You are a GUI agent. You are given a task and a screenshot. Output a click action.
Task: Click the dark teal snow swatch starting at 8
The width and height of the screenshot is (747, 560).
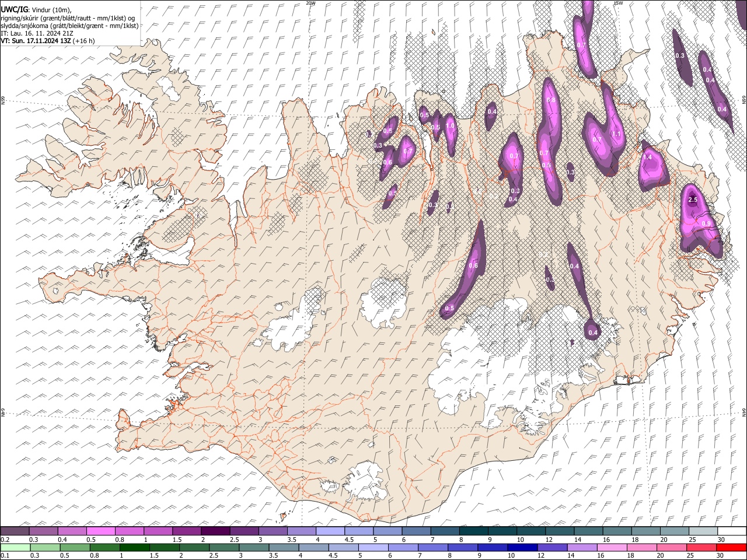point(474,531)
